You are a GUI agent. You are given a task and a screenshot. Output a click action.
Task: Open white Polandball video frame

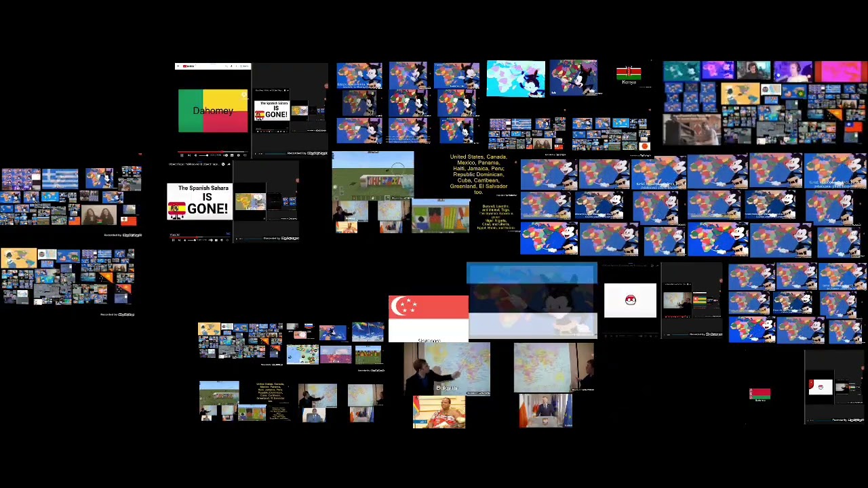tap(630, 300)
